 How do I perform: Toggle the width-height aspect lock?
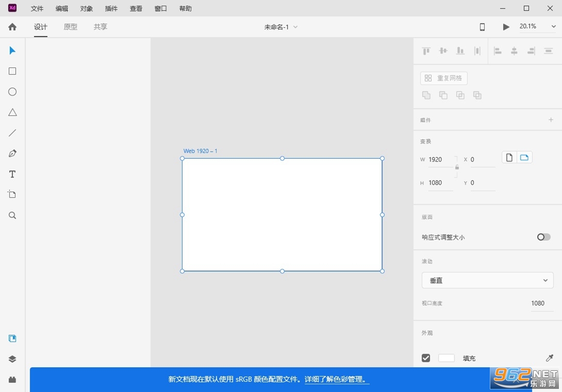pos(457,167)
